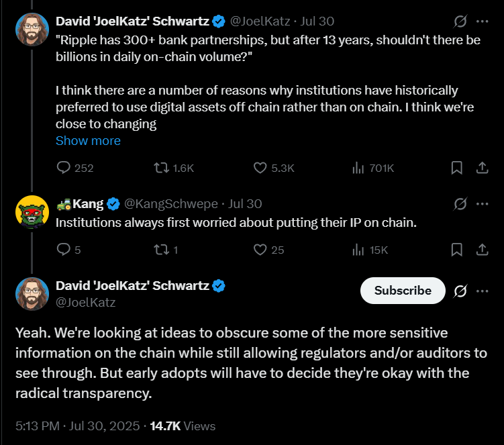This screenshot has width=504, height=445.
Task: Like Kang's post with 25 likes
Action: point(261,250)
